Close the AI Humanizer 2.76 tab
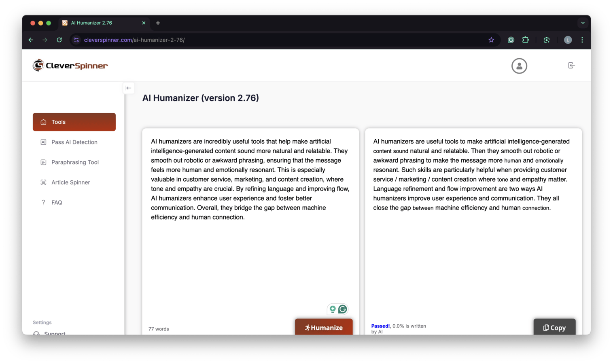This screenshot has height=364, width=613. tap(144, 23)
